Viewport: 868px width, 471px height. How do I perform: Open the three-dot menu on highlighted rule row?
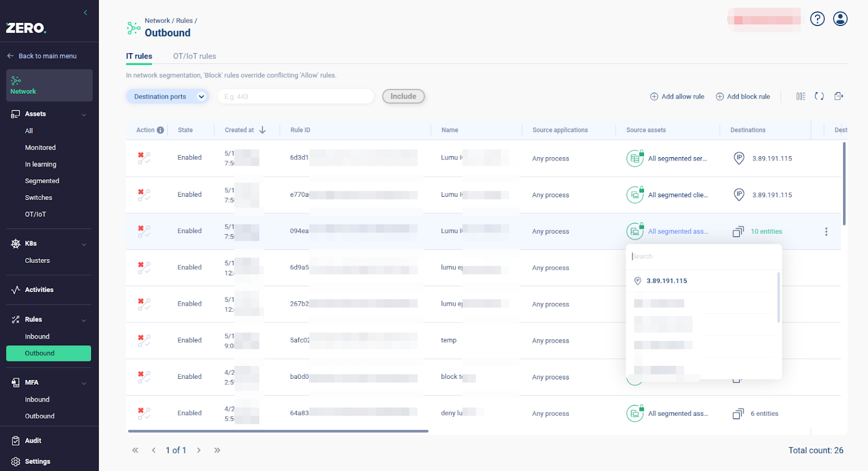pyautogui.click(x=826, y=231)
